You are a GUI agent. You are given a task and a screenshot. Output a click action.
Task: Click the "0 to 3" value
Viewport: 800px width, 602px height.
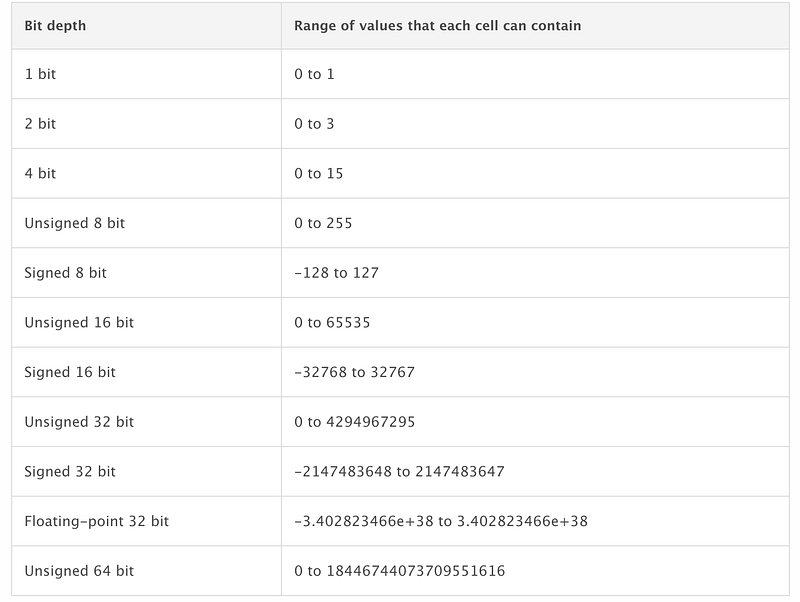(314, 124)
